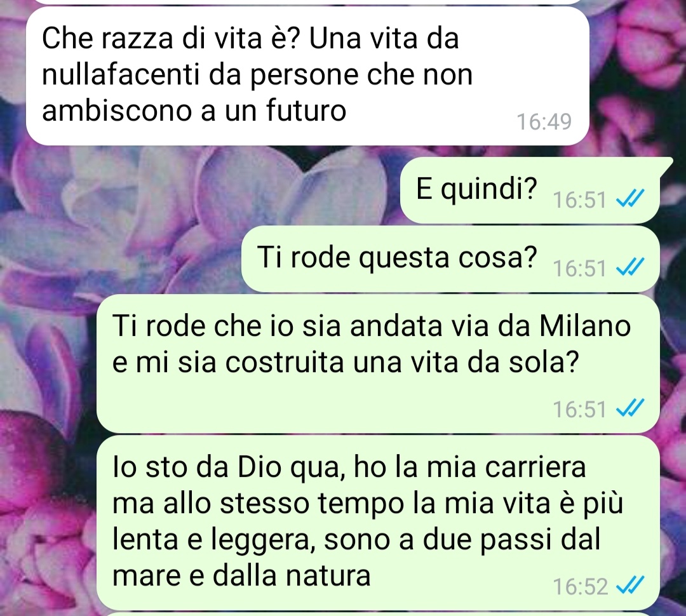The width and height of the screenshot is (686, 616).
Task: Tap the 16:51 timestamp under 'vita da sola?'
Action: (x=580, y=410)
